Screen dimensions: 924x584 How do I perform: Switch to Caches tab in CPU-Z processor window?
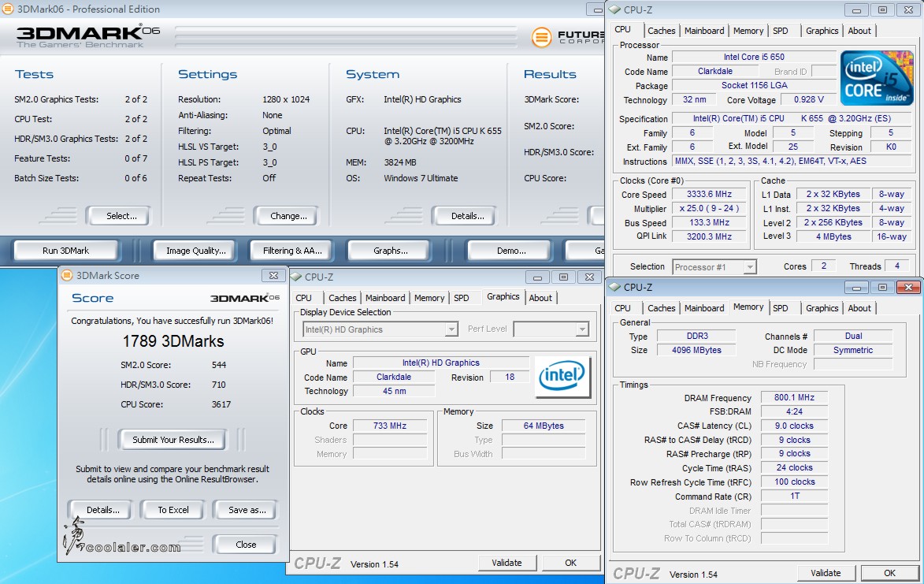point(661,31)
